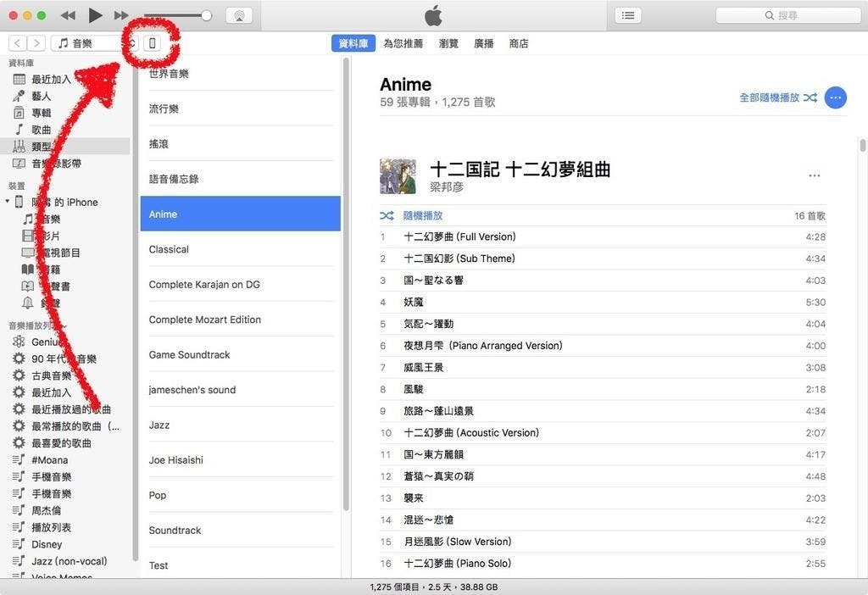Select track 月迷風影 (Slow Version)
This screenshot has width=868, height=595.
603,542
